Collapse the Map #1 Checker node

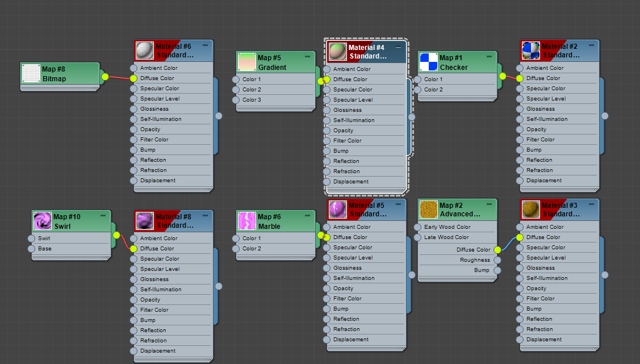490,57
